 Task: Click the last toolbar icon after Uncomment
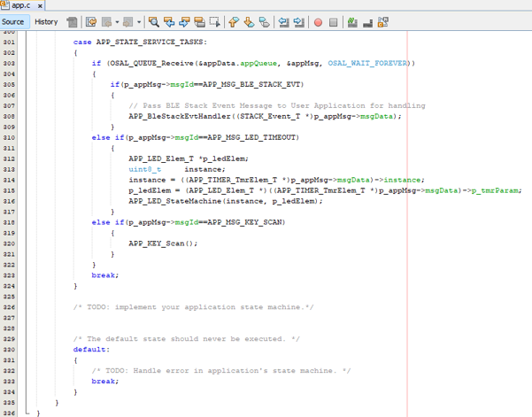(383, 22)
